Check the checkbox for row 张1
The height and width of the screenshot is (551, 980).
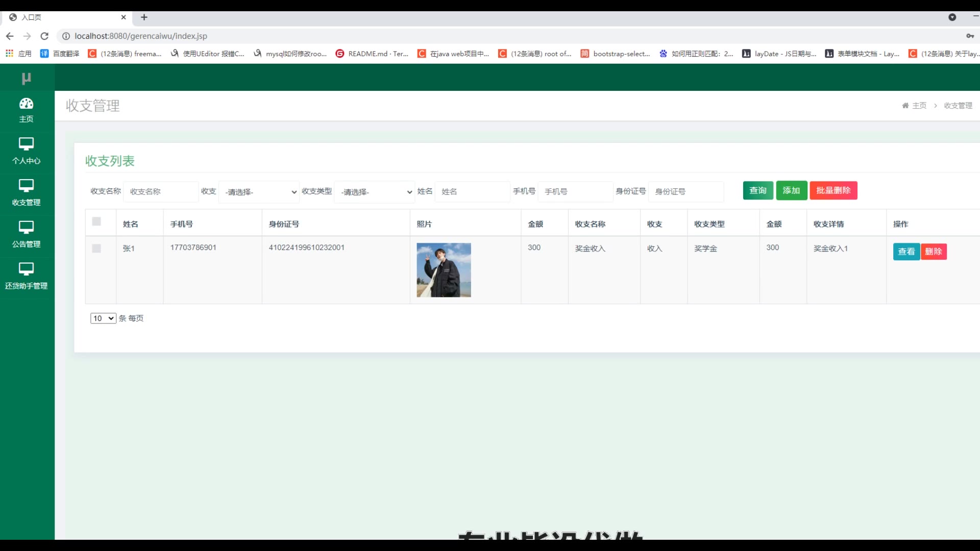96,248
